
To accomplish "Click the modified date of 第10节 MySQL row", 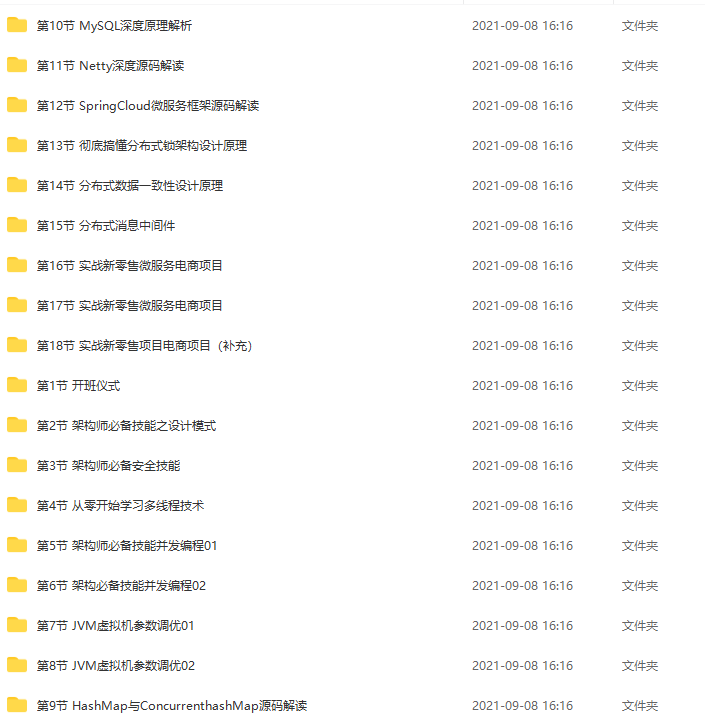I will (x=523, y=25).
